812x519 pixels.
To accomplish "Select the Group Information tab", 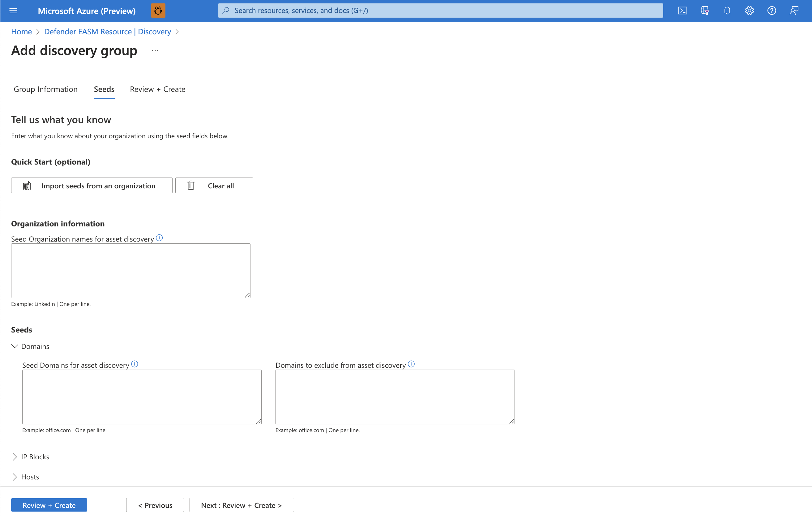I will pos(45,89).
